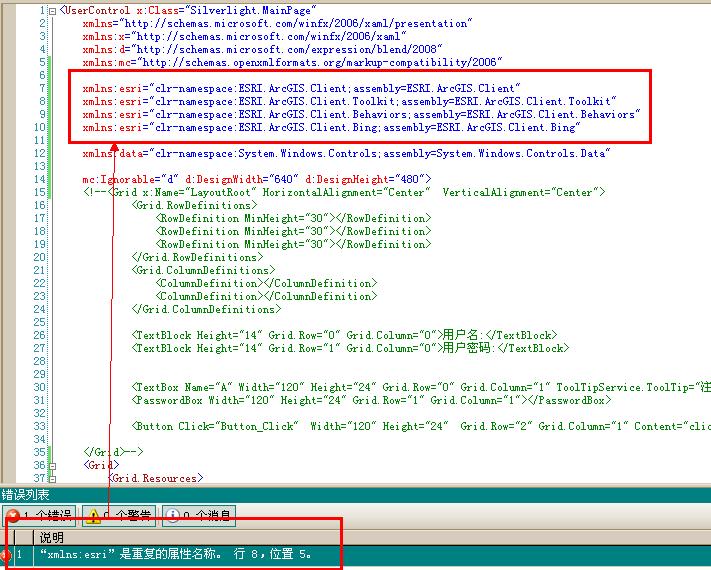The width and height of the screenshot is (711, 570).
Task: Click line 8 xmlns:esri Client.Toolkit declaration
Action: coord(350,101)
